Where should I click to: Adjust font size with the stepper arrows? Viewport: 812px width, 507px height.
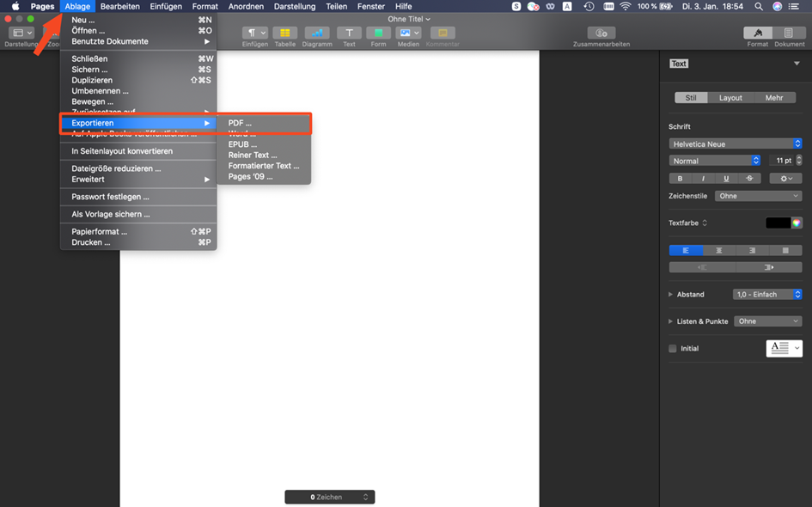coord(798,161)
